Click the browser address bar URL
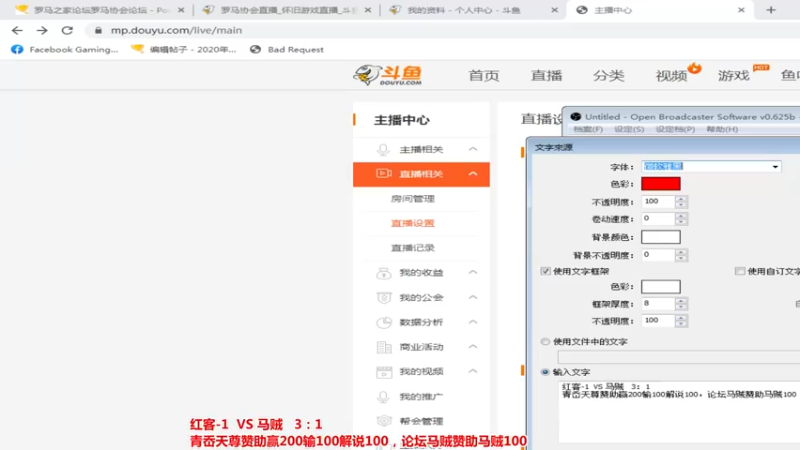 tap(176, 31)
